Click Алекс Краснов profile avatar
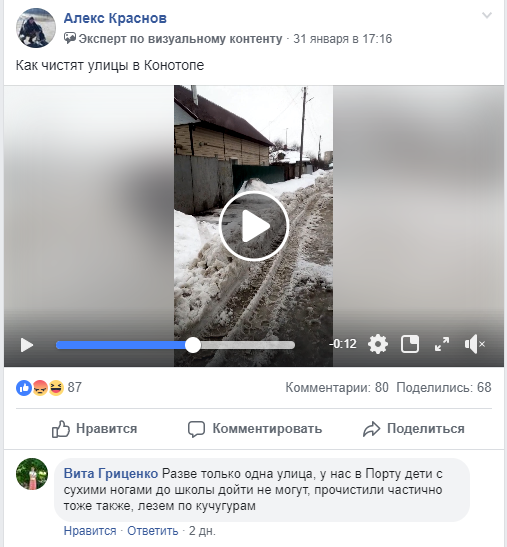The width and height of the screenshot is (507, 547). tap(36, 28)
